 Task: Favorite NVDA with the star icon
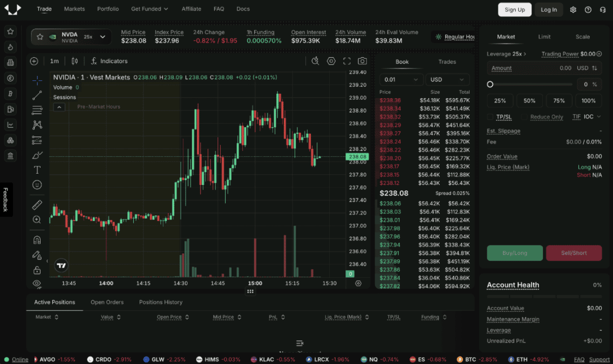[x=40, y=37]
